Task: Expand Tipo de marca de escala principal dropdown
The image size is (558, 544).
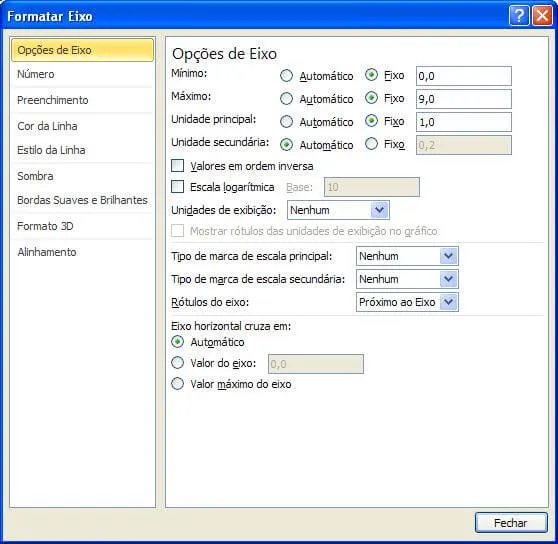Action: click(x=407, y=256)
